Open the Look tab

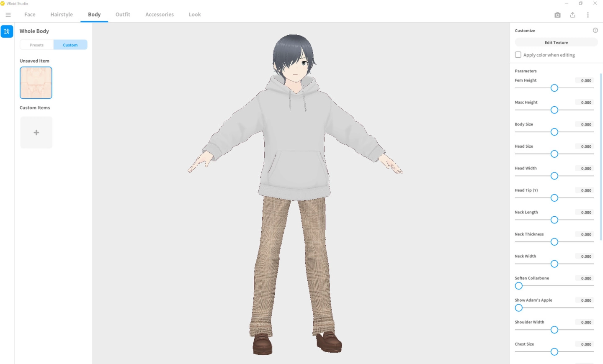194,14
